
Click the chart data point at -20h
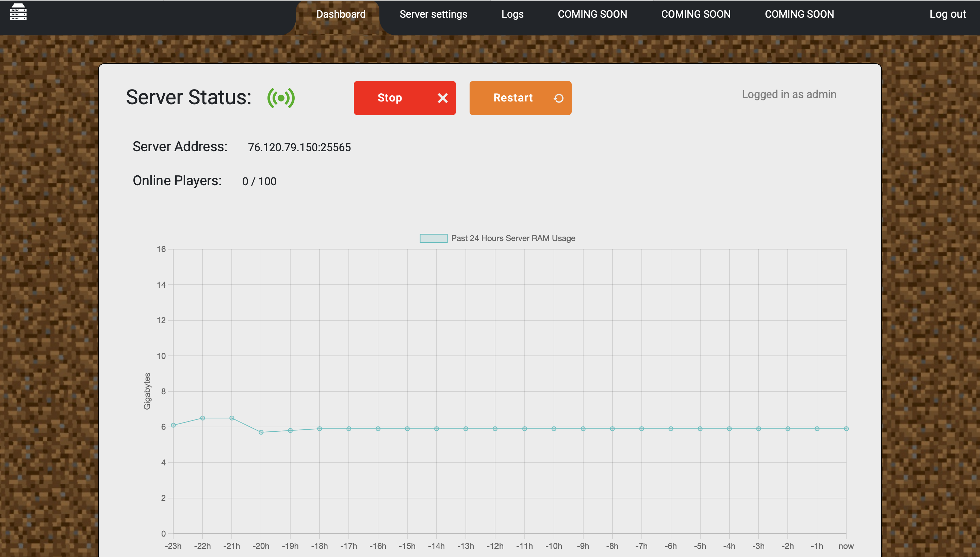(x=261, y=432)
